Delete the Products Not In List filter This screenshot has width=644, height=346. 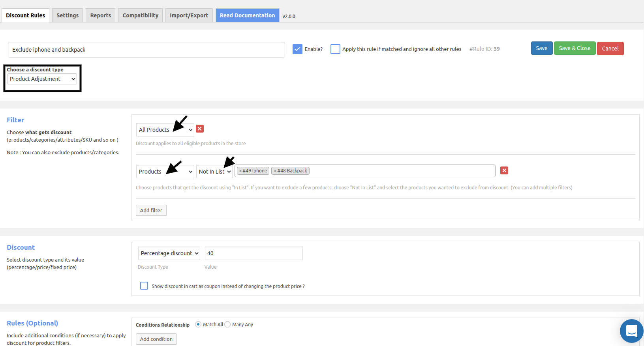pos(504,170)
